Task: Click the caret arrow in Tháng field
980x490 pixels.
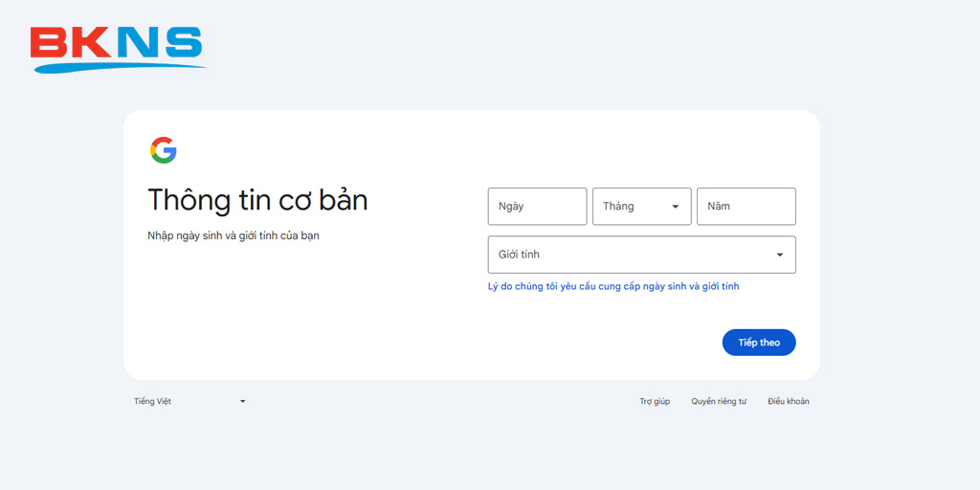Action: [x=675, y=207]
